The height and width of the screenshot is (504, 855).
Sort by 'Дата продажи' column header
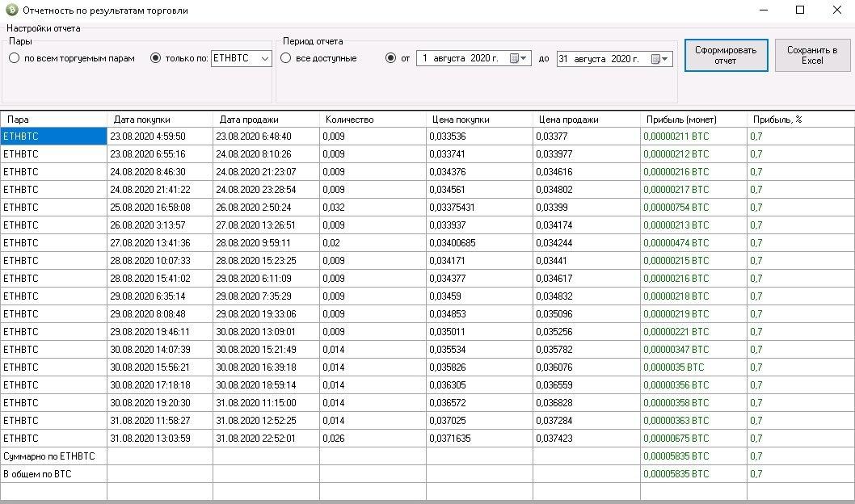pyautogui.click(x=266, y=120)
